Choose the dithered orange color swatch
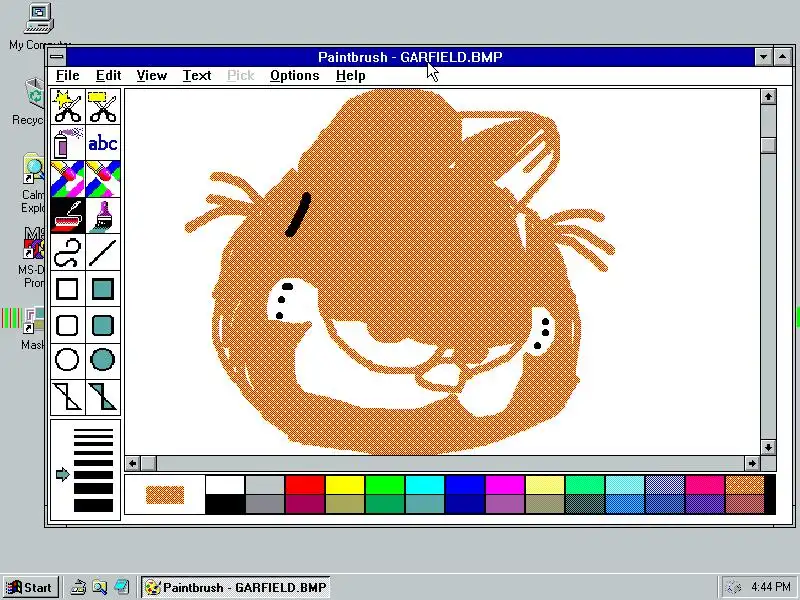 [x=744, y=485]
